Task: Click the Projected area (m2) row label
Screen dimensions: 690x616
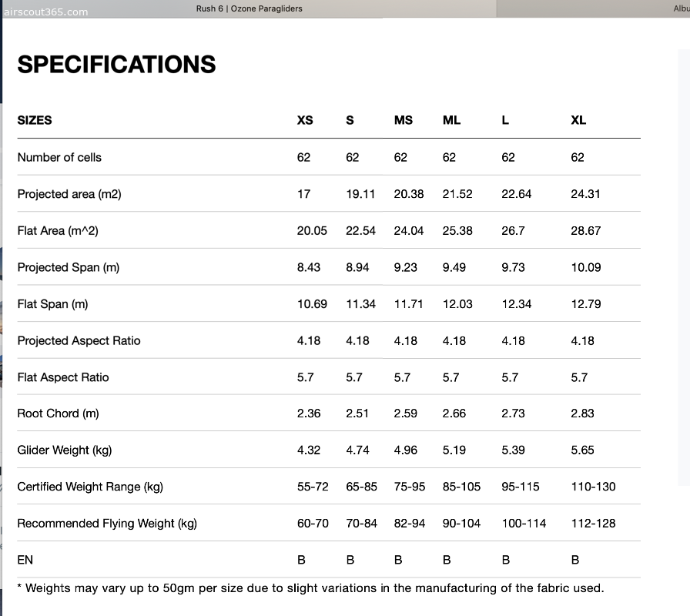Action: [69, 194]
